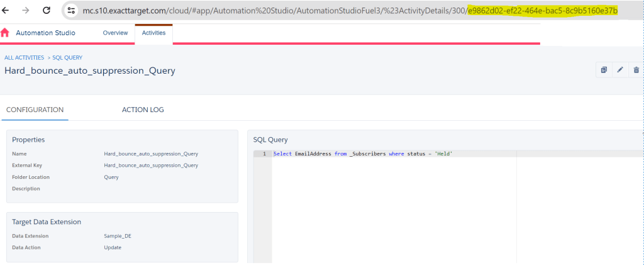The width and height of the screenshot is (644, 265).
Task: Click the Automation Studio app label
Action: (45, 33)
